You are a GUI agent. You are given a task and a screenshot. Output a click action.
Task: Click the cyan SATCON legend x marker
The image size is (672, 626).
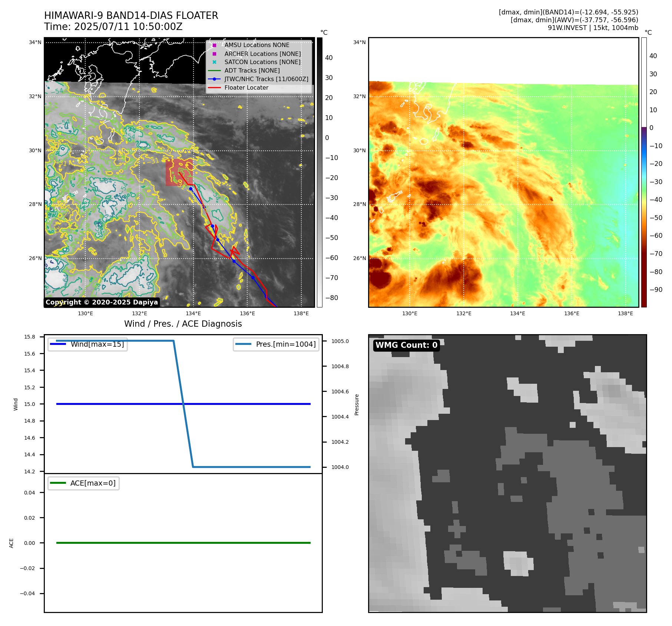(x=214, y=62)
